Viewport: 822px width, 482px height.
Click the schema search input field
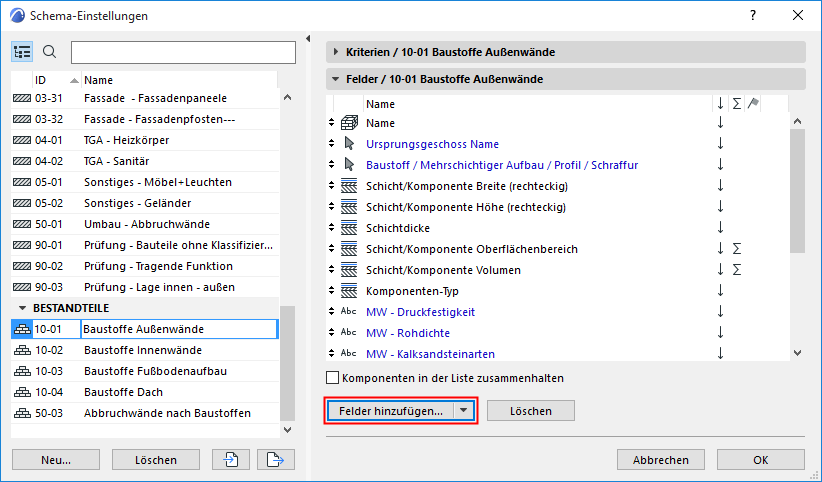183,52
